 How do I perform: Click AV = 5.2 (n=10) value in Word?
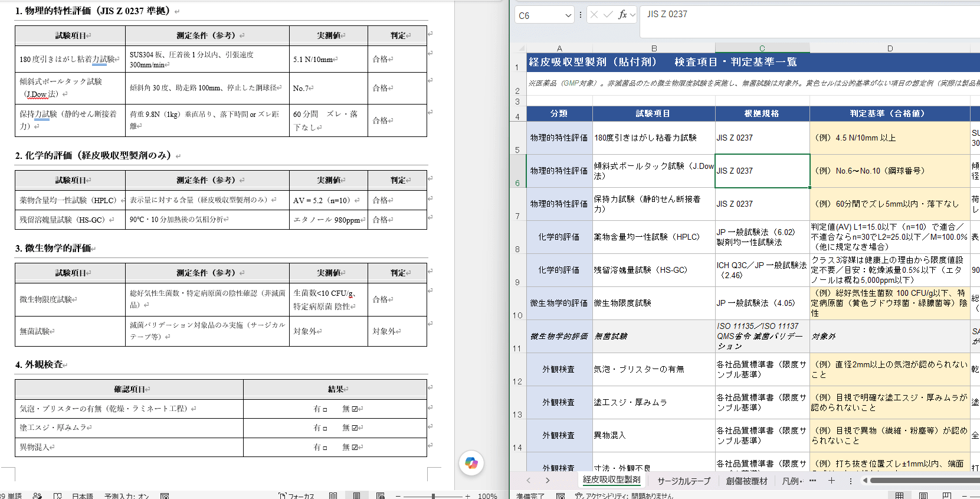tap(323, 200)
